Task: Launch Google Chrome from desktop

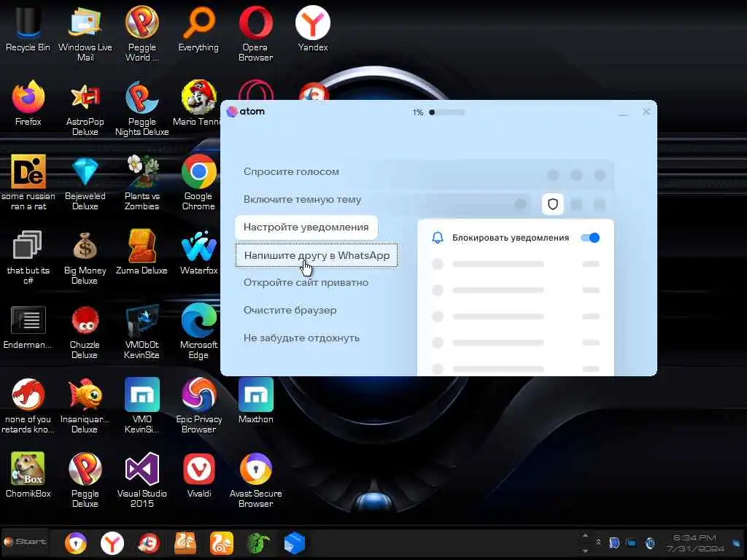Action: click(x=198, y=182)
